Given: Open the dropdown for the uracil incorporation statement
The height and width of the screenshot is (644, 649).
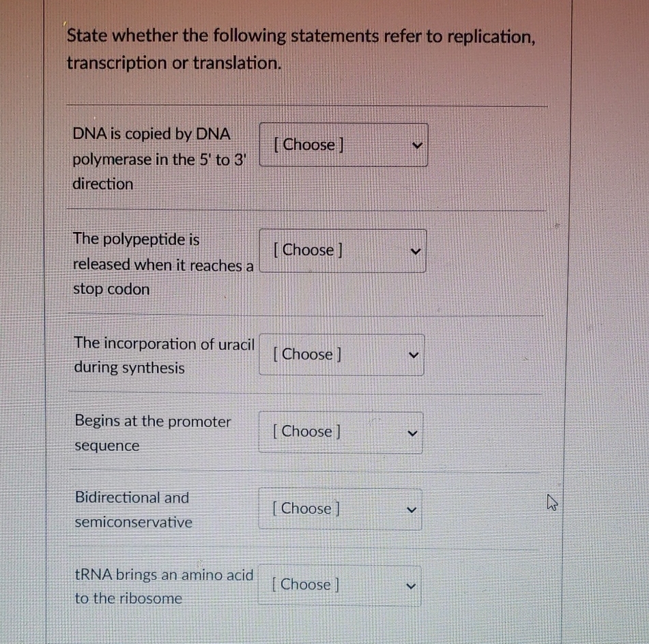Looking at the screenshot, I should click(x=340, y=354).
